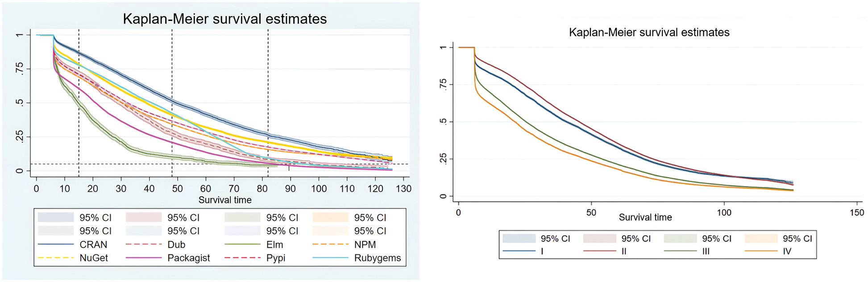The image size is (868, 282).
Task: Click the right chart's Survival time axis label
Action: 645,217
